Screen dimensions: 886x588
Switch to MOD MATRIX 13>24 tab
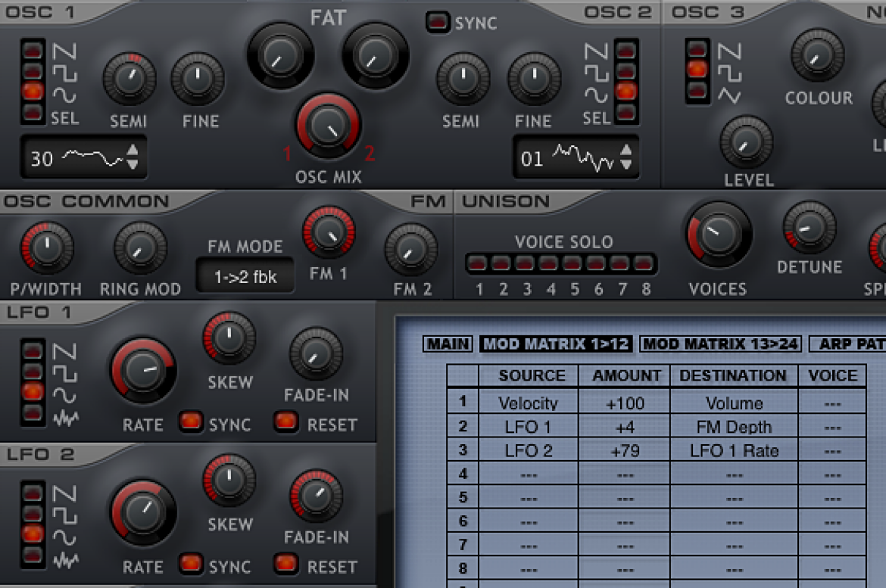(720, 344)
